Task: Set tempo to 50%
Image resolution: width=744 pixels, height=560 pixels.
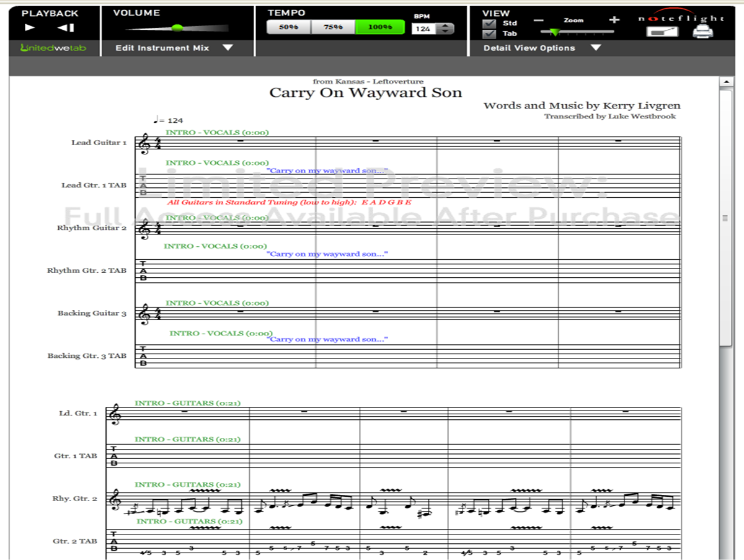Action: click(x=288, y=27)
